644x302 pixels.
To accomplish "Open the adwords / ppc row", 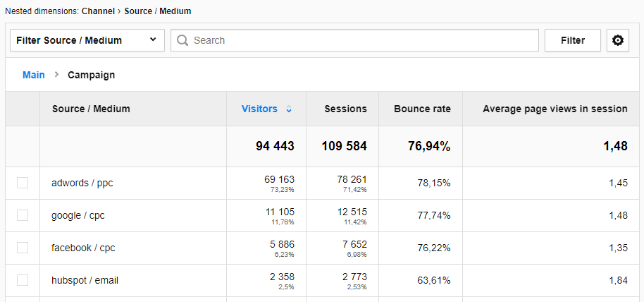I will 82,183.
